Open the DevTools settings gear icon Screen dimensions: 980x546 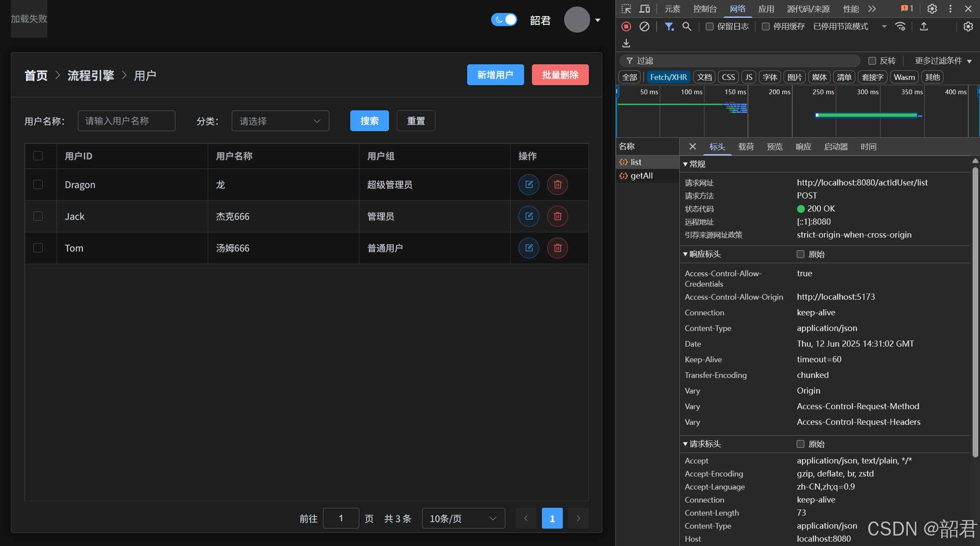coord(932,9)
